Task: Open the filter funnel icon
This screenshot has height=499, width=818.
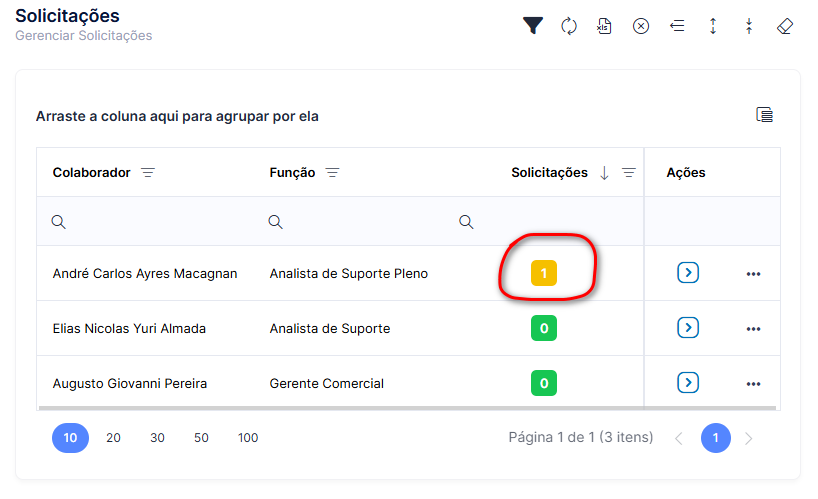Action: click(x=533, y=26)
